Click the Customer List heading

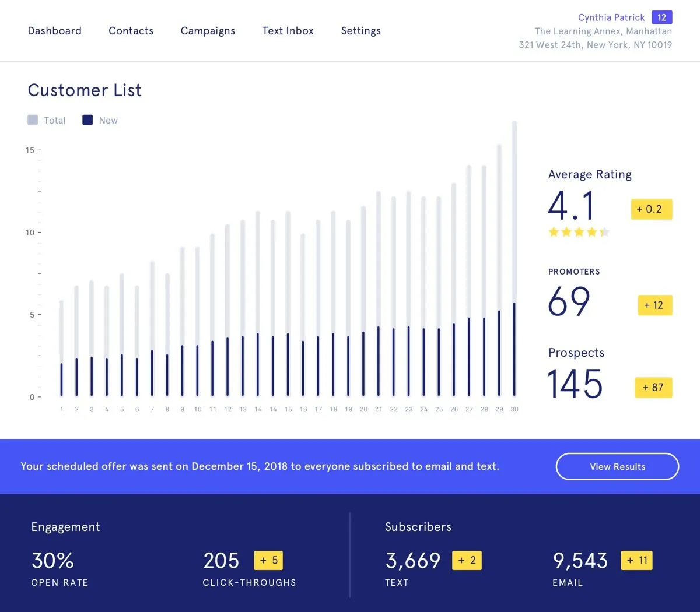click(85, 90)
